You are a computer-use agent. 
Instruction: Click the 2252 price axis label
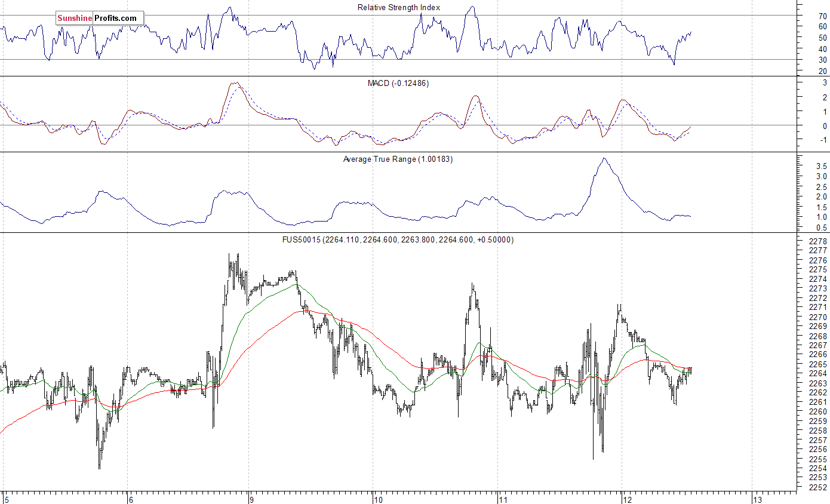coord(818,487)
